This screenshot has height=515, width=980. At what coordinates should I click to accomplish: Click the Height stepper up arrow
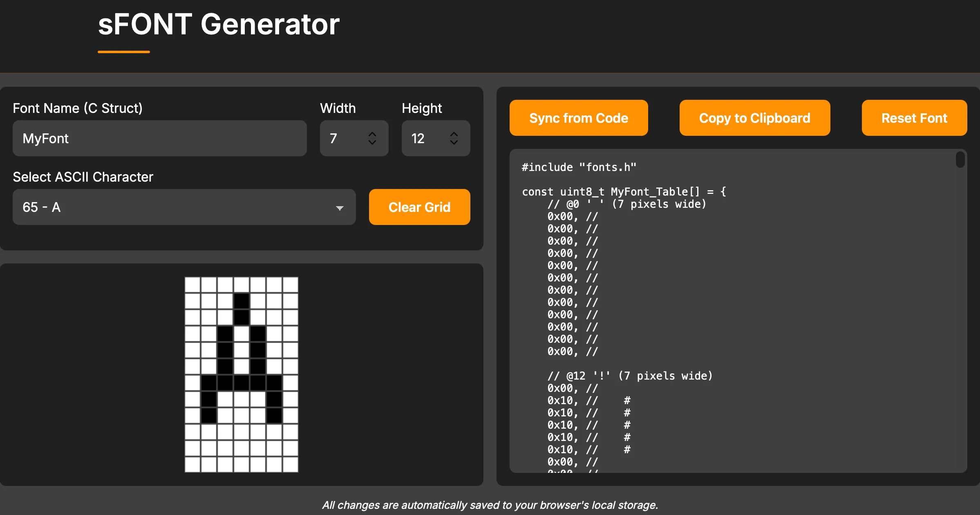coord(454,134)
